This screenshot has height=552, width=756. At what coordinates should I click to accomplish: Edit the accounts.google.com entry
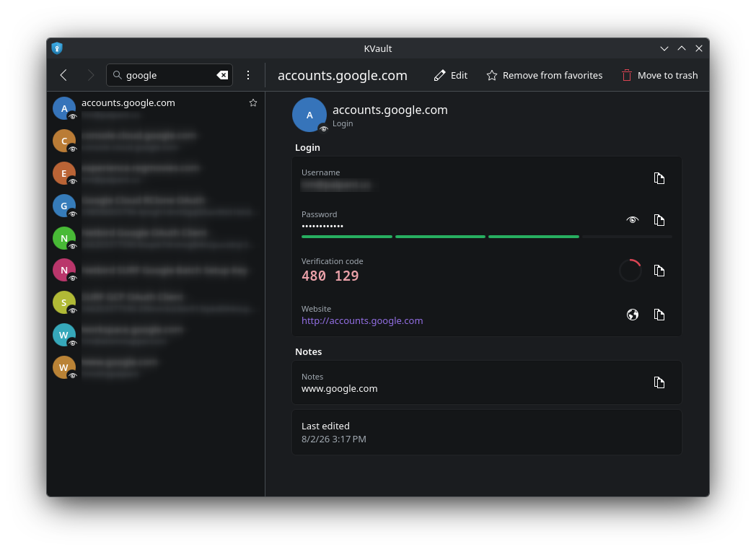pyautogui.click(x=451, y=75)
